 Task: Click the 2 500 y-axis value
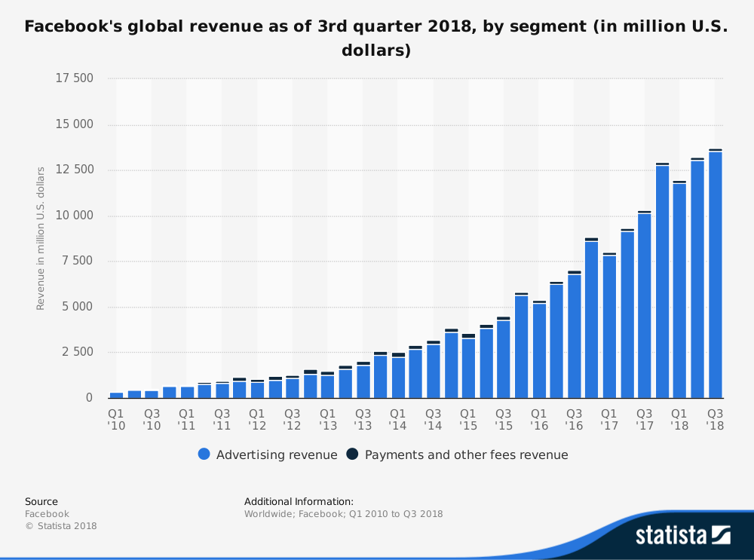tap(77, 352)
